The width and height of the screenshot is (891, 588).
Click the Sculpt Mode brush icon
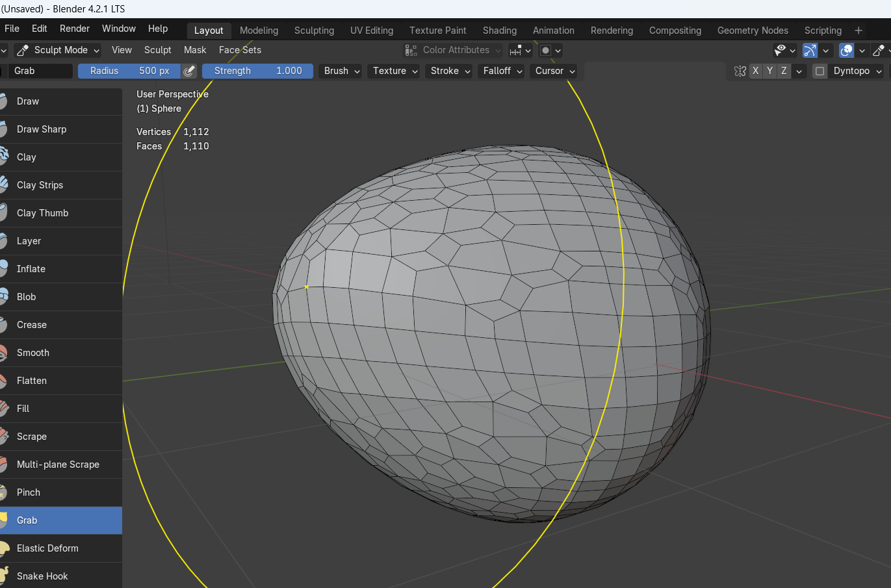(23, 50)
